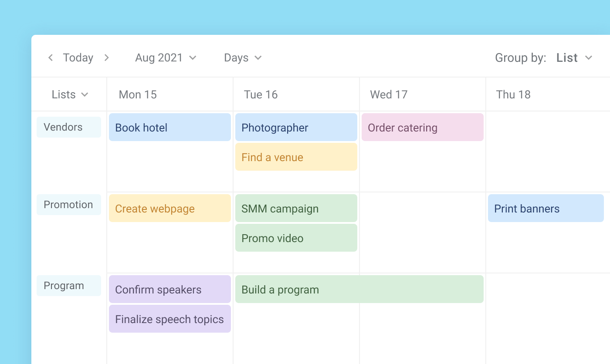The image size is (610, 364).
Task: Open the Build a program task bar
Action: click(x=359, y=290)
